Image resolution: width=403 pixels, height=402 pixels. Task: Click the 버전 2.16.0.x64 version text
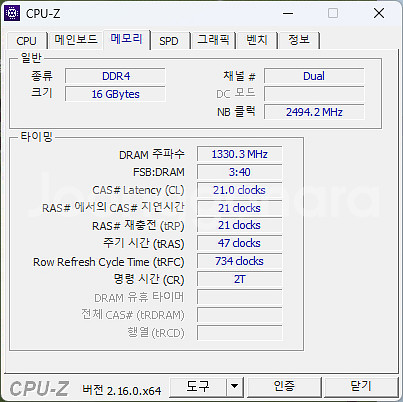pyautogui.click(x=122, y=390)
